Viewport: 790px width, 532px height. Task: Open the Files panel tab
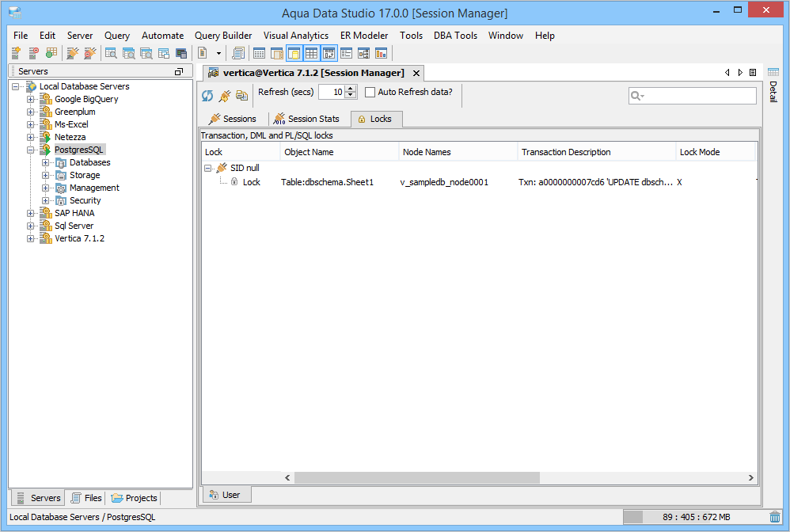(x=86, y=498)
